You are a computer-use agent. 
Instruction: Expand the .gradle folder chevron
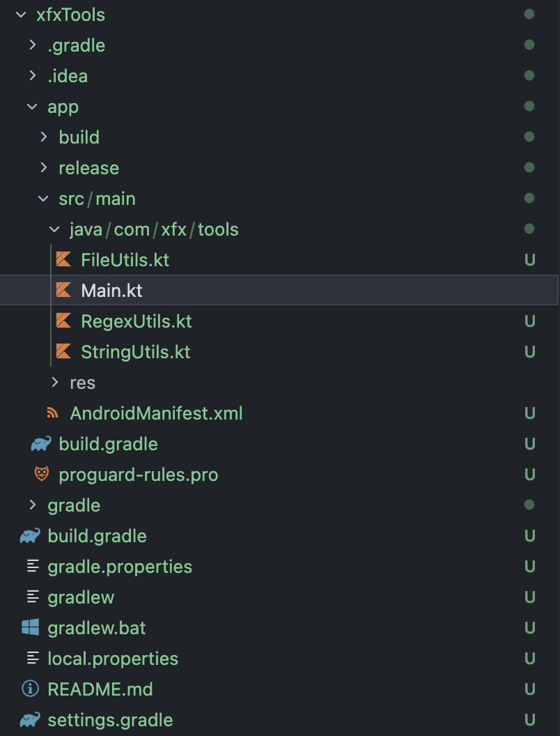32,45
